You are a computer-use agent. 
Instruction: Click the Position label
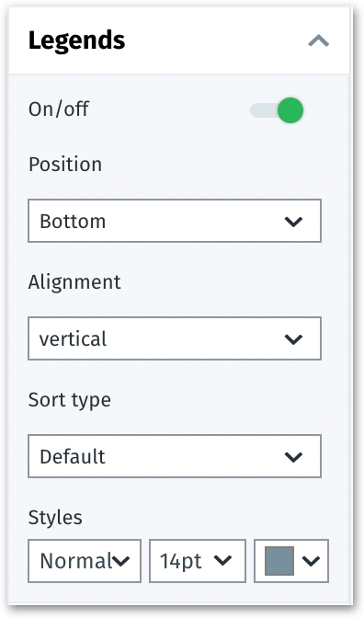65,164
